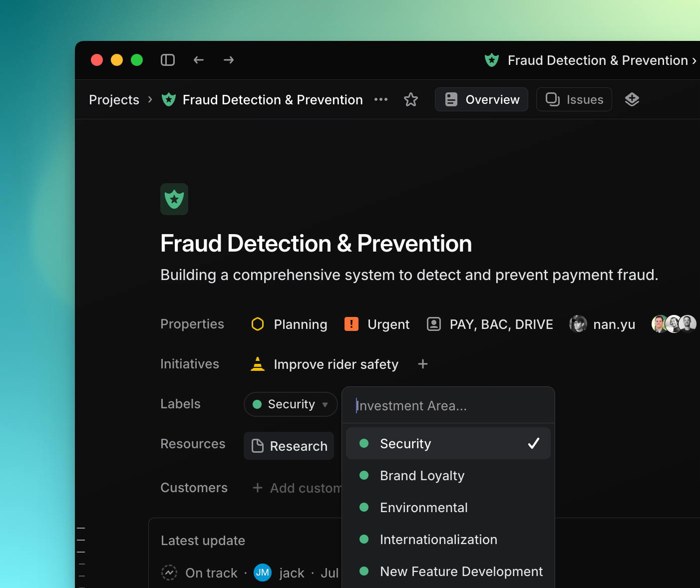Select the Environmental label option

(448, 507)
